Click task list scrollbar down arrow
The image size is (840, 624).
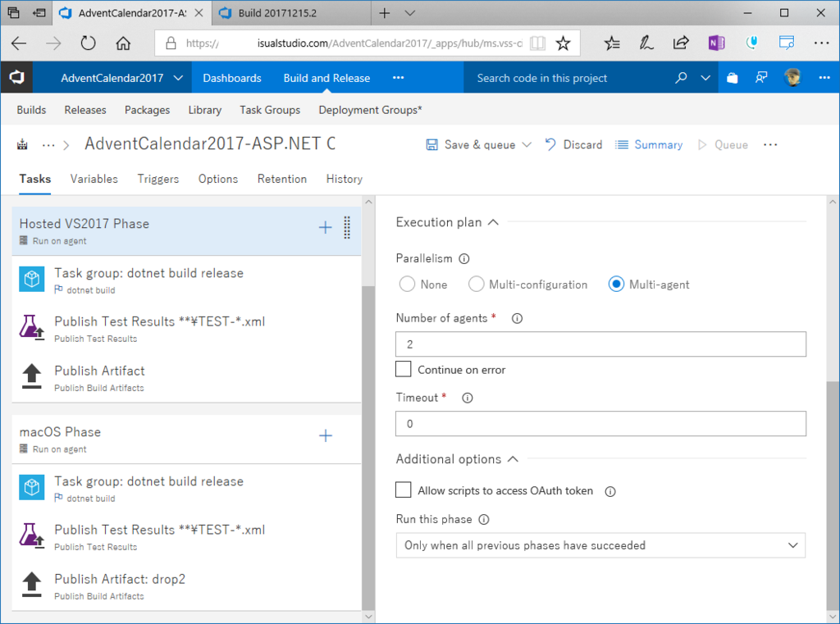[x=368, y=617]
